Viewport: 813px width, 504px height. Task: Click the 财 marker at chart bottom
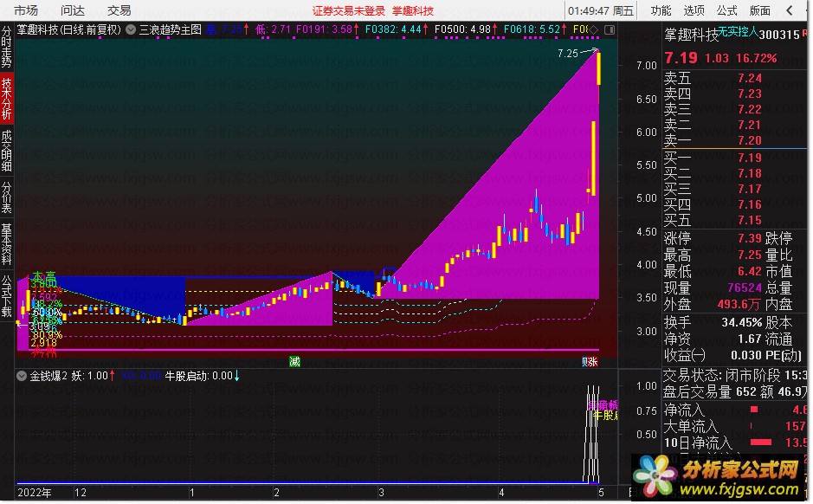click(x=586, y=362)
